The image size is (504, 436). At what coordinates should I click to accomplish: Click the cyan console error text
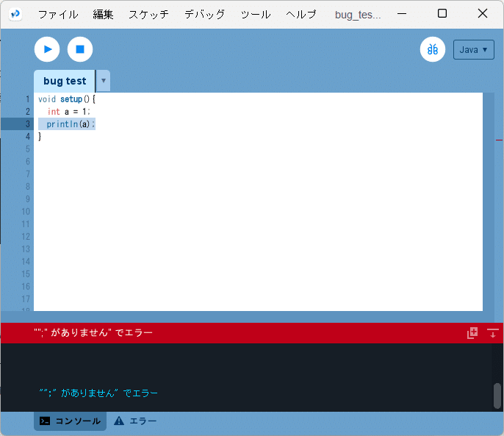click(x=98, y=393)
